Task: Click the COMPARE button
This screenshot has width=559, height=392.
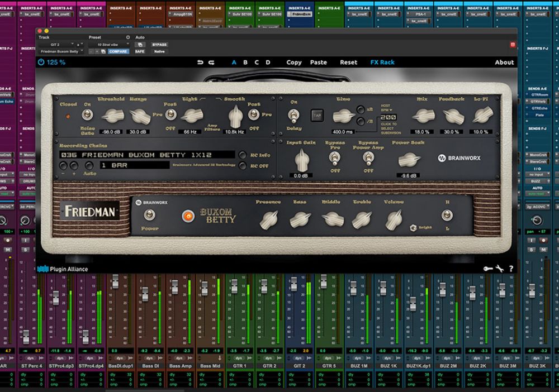Action: [118, 51]
